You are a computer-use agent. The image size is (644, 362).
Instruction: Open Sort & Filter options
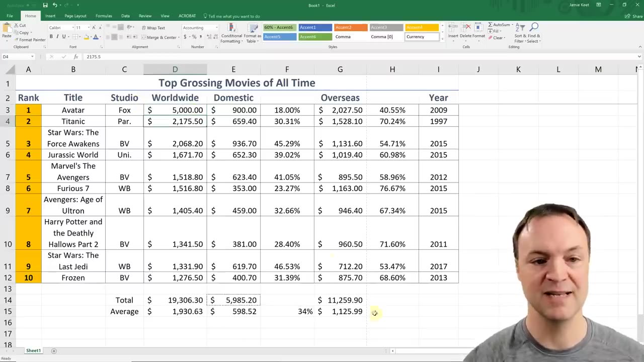[520, 33]
